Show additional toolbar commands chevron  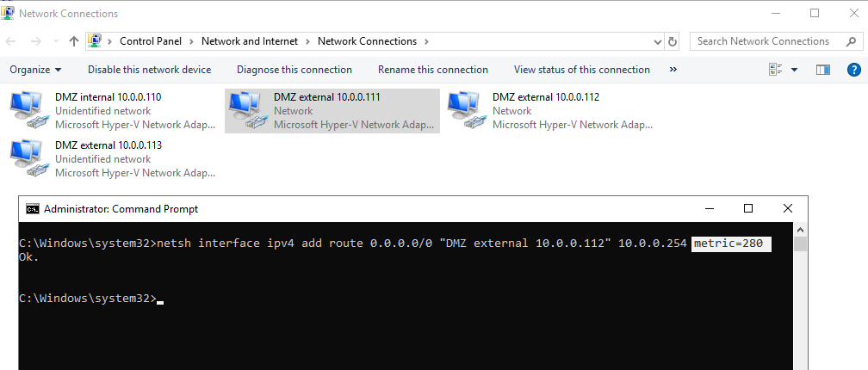pyautogui.click(x=673, y=70)
